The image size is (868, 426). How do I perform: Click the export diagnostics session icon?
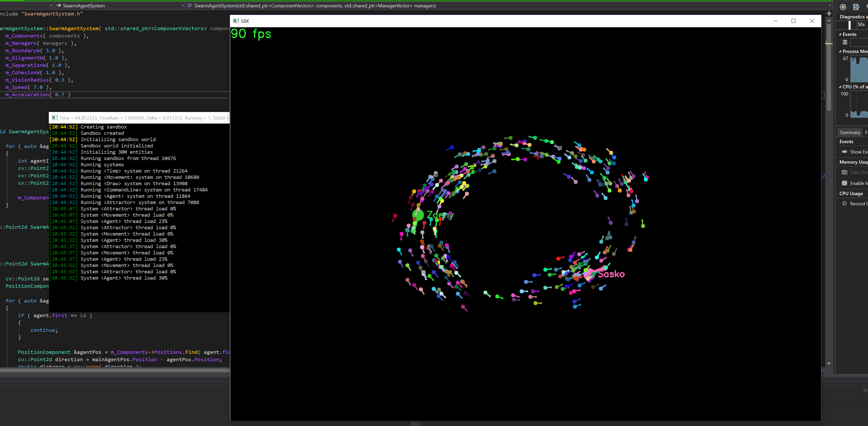click(x=856, y=7)
